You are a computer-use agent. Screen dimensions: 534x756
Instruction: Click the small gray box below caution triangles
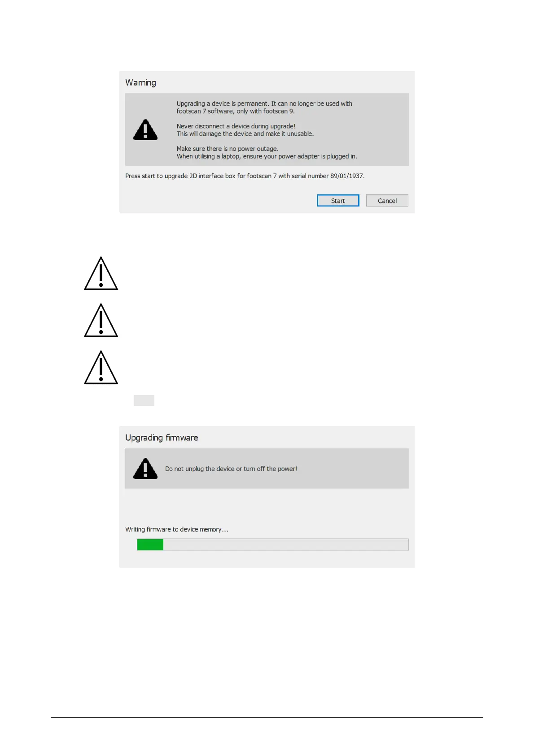144,400
